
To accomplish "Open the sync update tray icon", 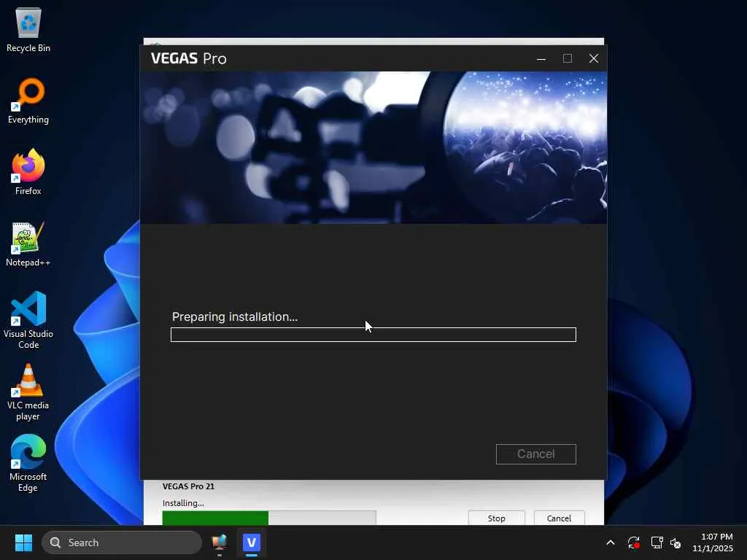I will coord(634,542).
